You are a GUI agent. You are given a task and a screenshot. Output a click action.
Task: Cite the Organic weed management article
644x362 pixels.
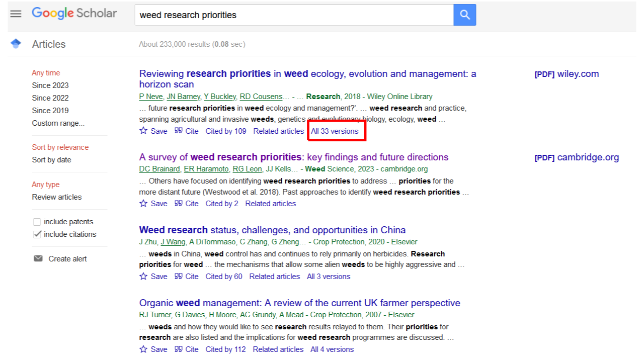point(187,349)
